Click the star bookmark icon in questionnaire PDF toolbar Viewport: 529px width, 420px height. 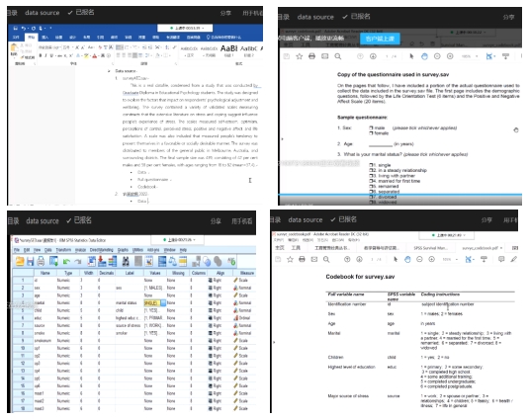[299, 56]
